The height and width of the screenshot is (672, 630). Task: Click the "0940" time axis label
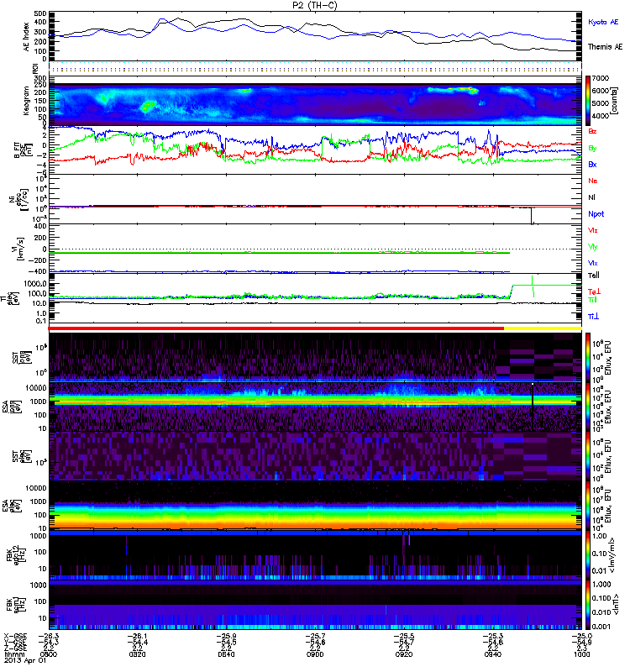pos(493,654)
